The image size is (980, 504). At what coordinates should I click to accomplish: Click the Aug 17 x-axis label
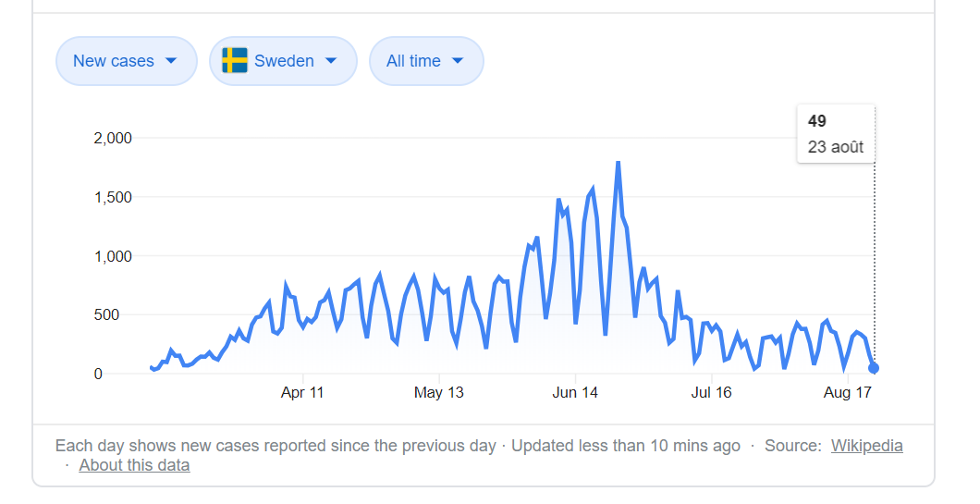click(847, 393)
